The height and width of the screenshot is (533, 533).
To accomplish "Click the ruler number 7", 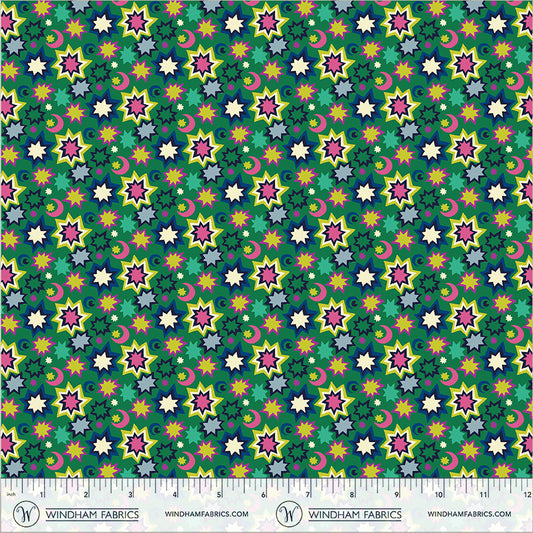I will coord(308,495).
